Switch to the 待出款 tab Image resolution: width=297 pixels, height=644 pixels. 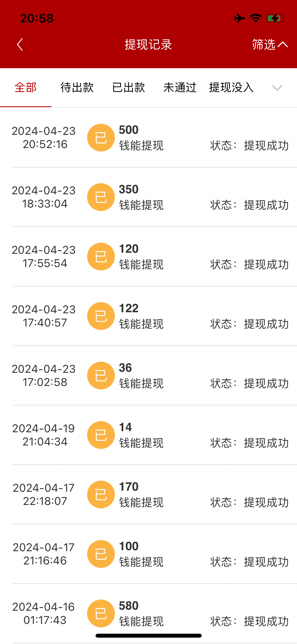click(77, 88)
